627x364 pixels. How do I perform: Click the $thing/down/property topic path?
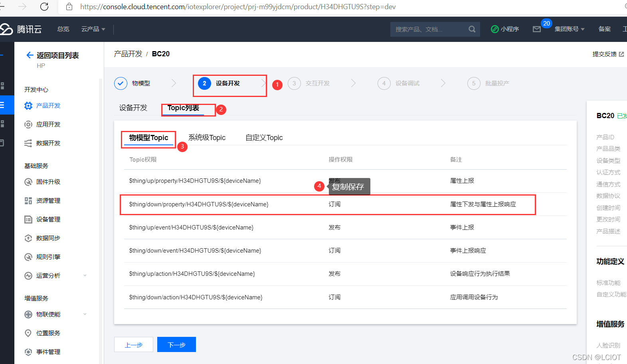point(199,204)
